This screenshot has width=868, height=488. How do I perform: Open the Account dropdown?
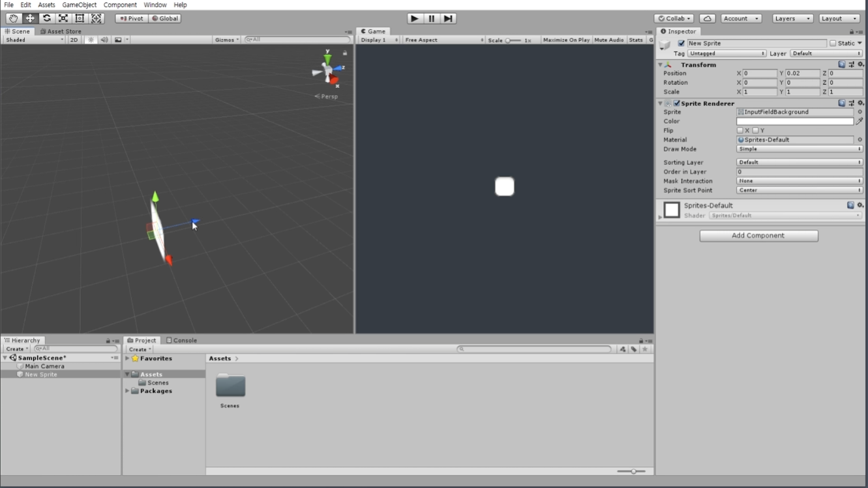[x=741, y=18]
